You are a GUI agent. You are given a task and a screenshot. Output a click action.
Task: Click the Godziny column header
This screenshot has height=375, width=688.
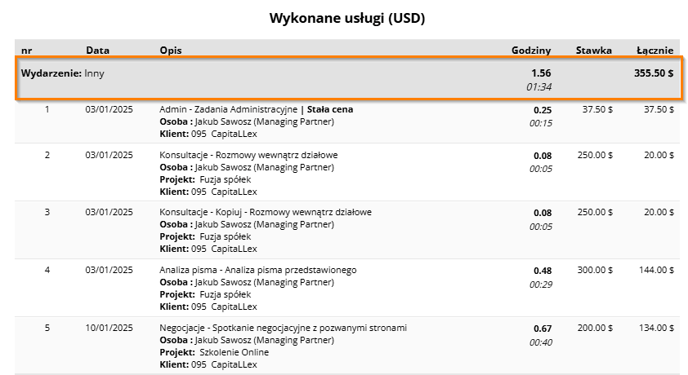coord(531,50)
